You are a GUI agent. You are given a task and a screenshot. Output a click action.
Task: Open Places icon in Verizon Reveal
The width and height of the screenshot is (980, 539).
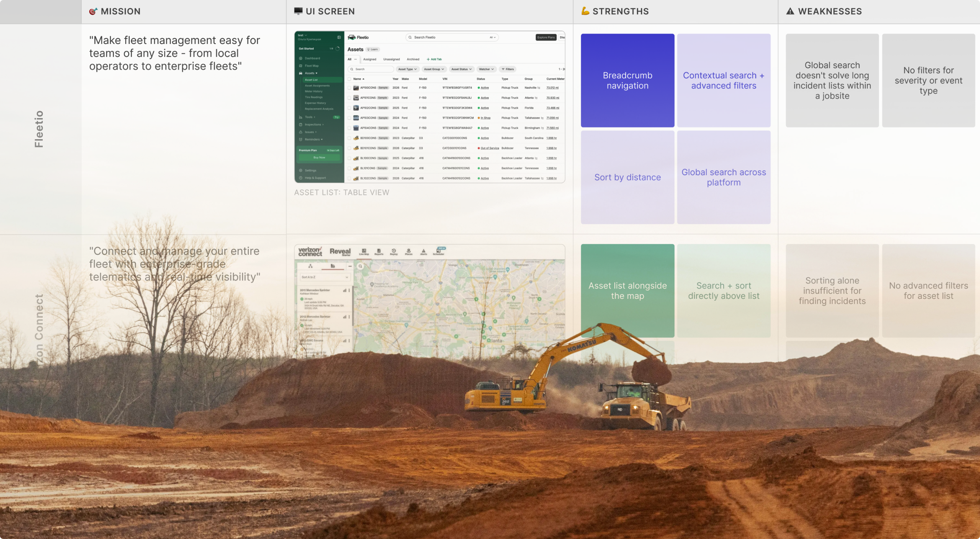point(409,251)
